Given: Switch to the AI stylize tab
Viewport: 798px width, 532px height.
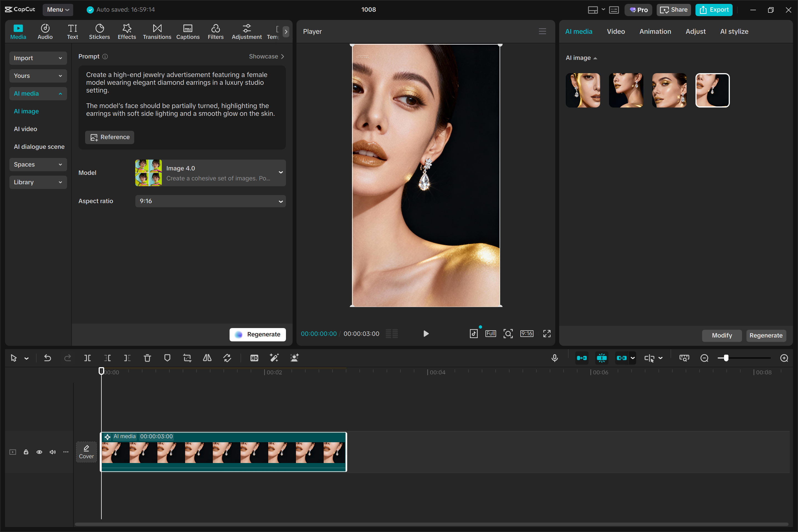Looking at the screenshot, I should point(734,31).
